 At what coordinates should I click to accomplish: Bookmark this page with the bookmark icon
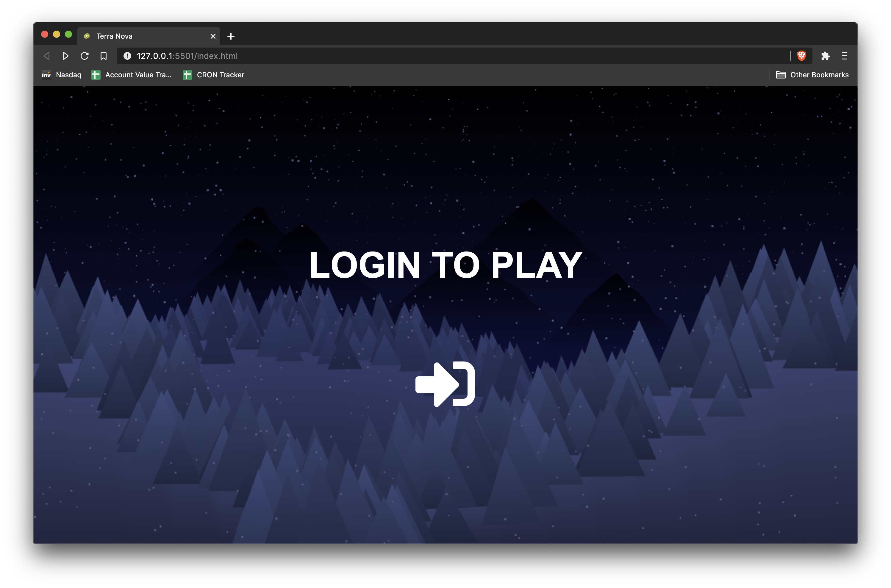[x=104, y=56]
